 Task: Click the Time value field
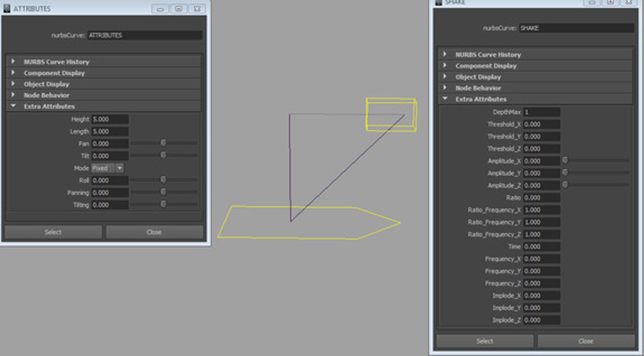coord(541,246)
